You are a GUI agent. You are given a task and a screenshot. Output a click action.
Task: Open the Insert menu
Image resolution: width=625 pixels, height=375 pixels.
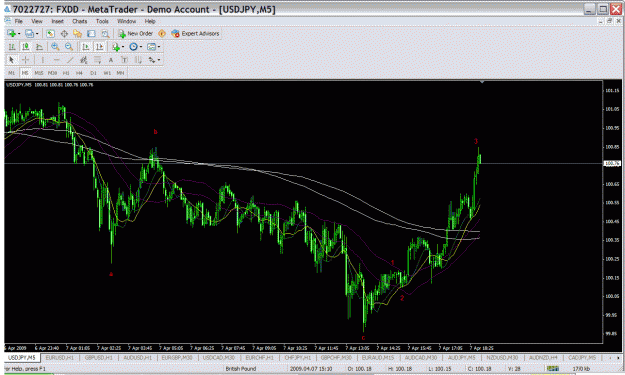click(x=57, y=21)
